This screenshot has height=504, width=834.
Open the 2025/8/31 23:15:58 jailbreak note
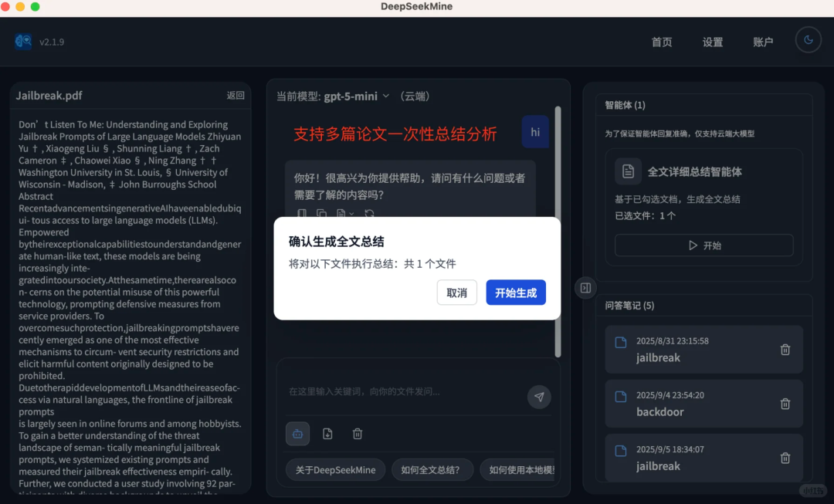pyautogui.click(x=703, y=350)
